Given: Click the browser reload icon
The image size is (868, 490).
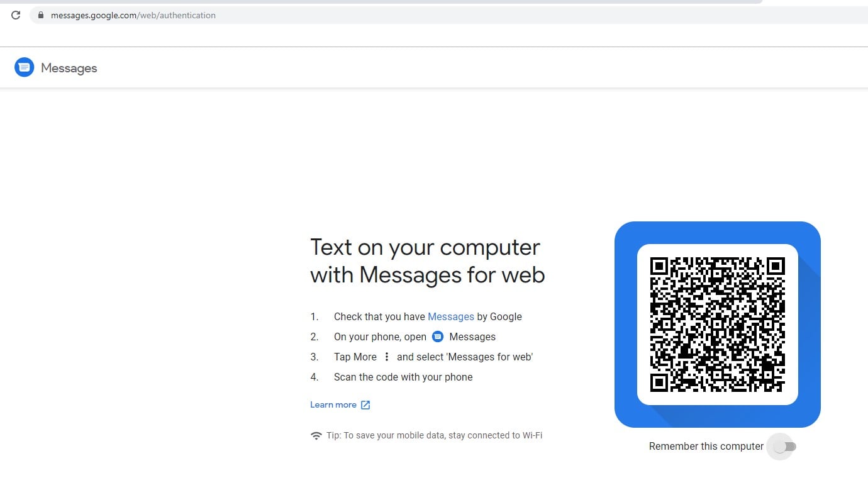Looking at the screenshot, I should [16, 15].
